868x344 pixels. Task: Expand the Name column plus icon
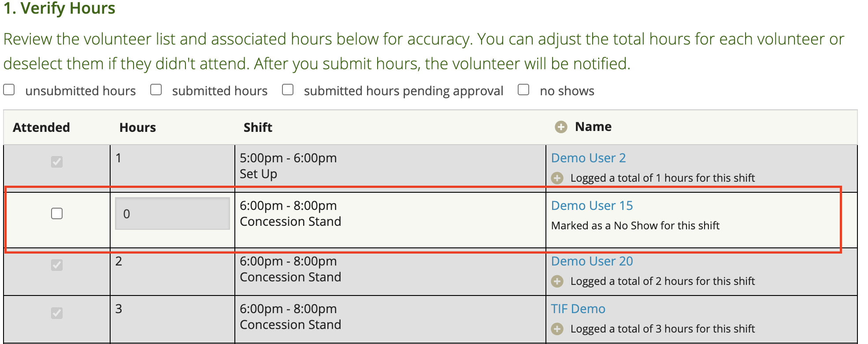click(x=560, y=127)
